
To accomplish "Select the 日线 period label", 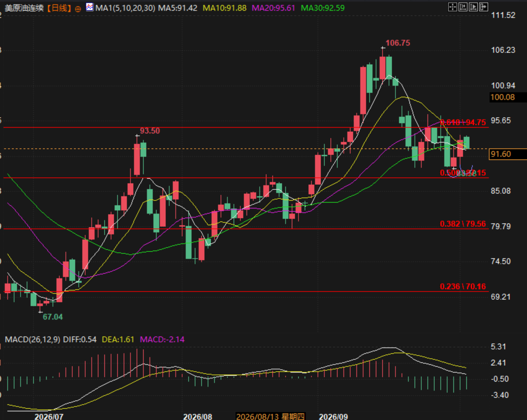I will [59, 8].
